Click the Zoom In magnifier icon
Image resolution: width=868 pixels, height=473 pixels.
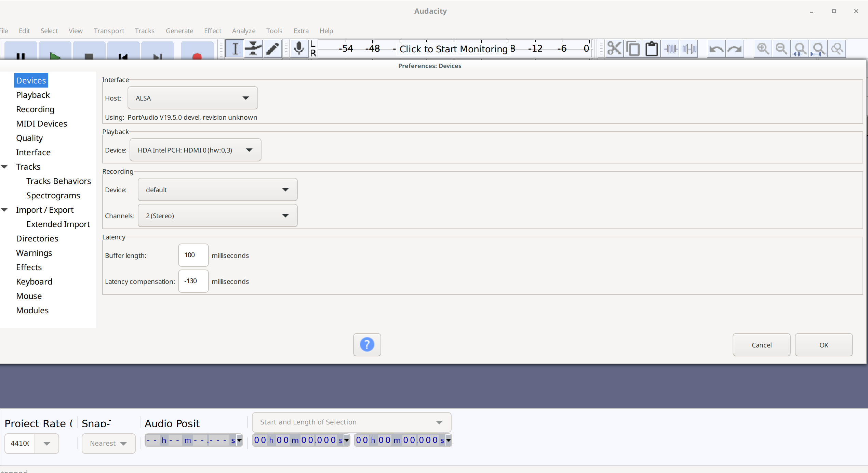763,49
